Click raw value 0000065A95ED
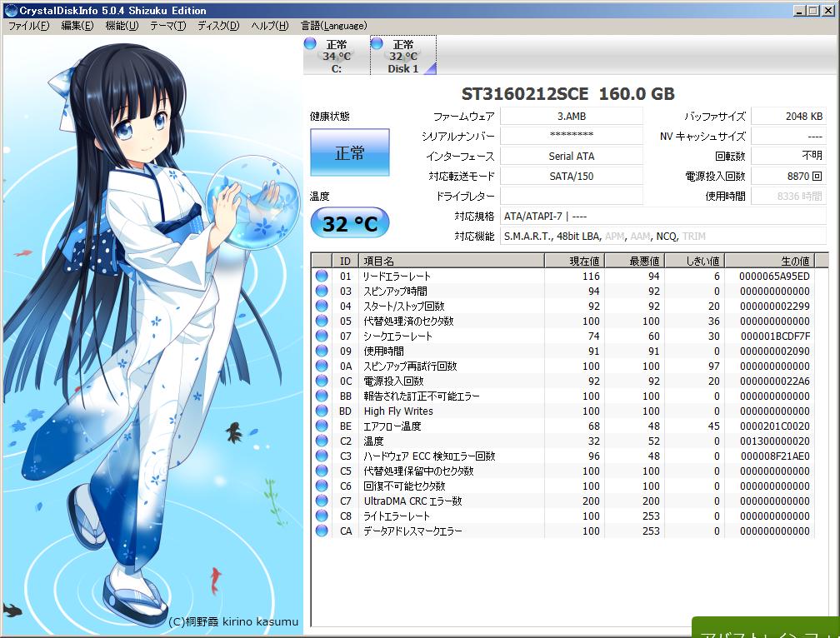The width and height of the screenshot is (840, 638). tap(774, 277)
